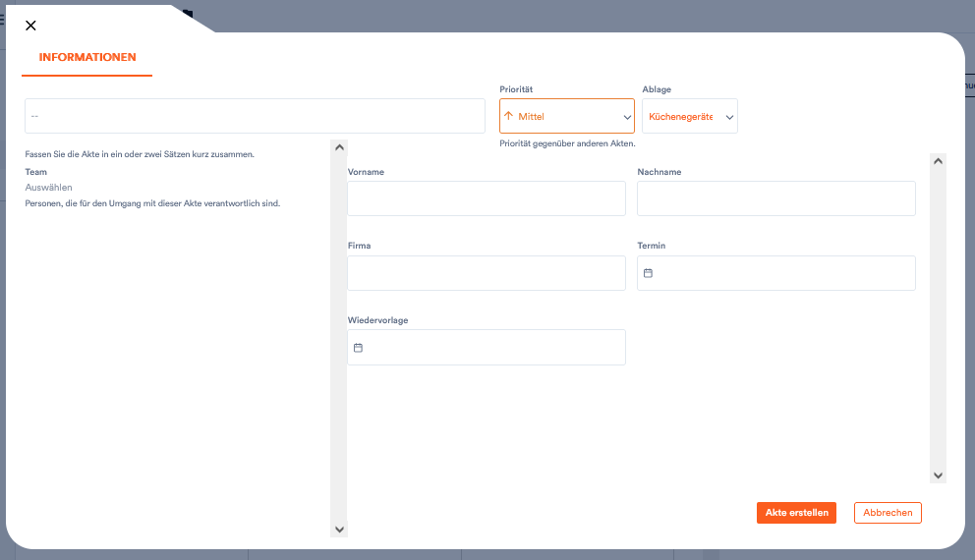The width and height of the screenshot is (975, 560).
Task: Click the left panel scroll up arrow
Action: [339, 147]
